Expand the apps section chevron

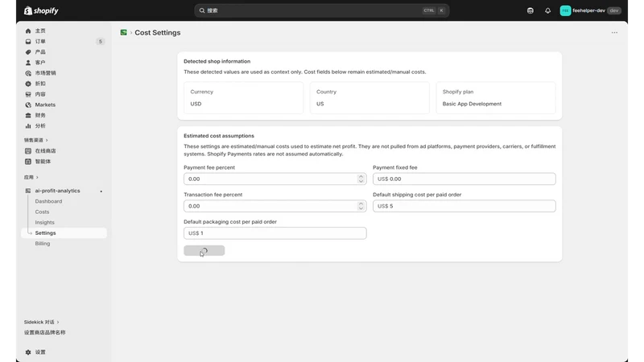[37, 177]
